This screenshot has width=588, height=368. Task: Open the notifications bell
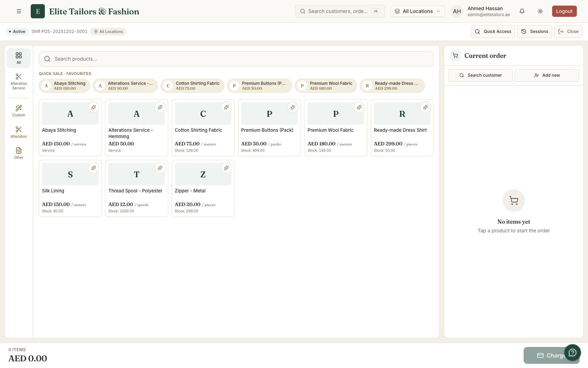pyautogui.click(x=522, y=11)
